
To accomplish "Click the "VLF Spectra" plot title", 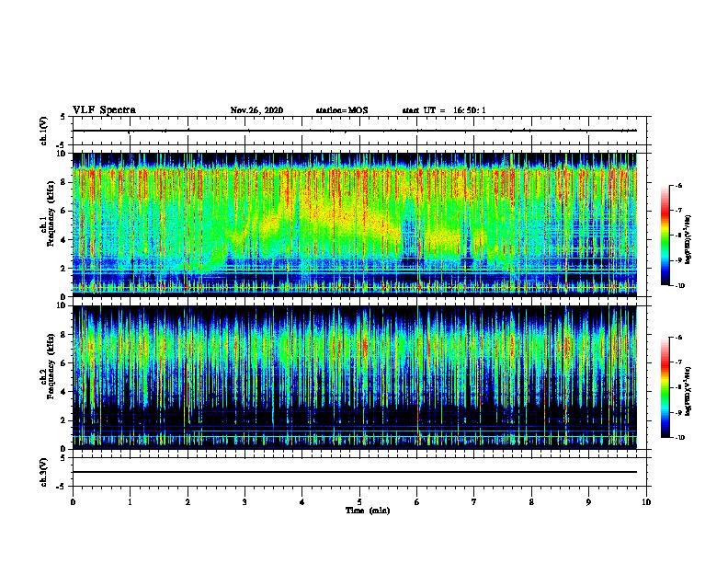I will (x=104, y=110).
